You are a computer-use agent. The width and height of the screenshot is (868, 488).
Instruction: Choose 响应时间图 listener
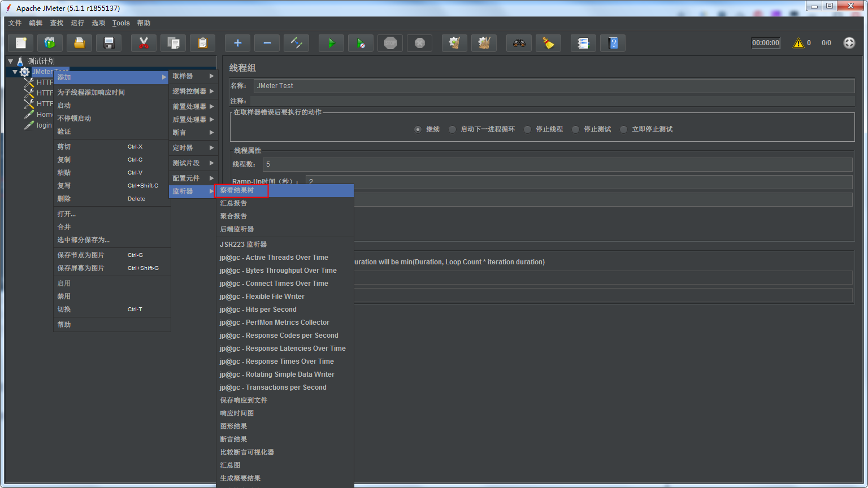tap(285, 413)
